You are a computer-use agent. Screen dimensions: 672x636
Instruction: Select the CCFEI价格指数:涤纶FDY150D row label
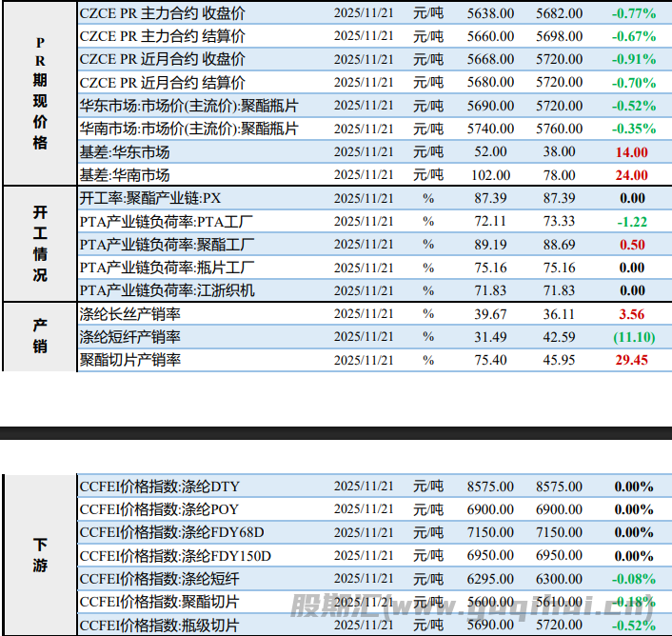click(175, 555)
